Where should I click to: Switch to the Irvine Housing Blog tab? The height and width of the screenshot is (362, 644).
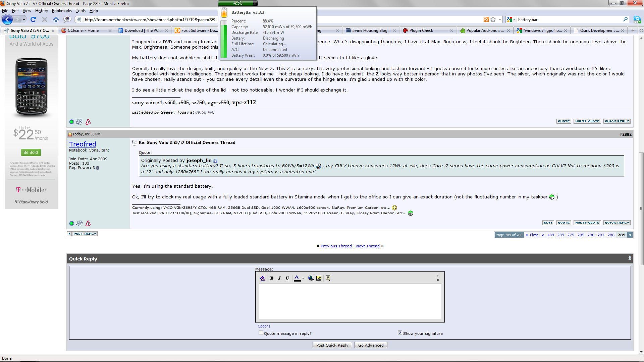pos(371,31)
